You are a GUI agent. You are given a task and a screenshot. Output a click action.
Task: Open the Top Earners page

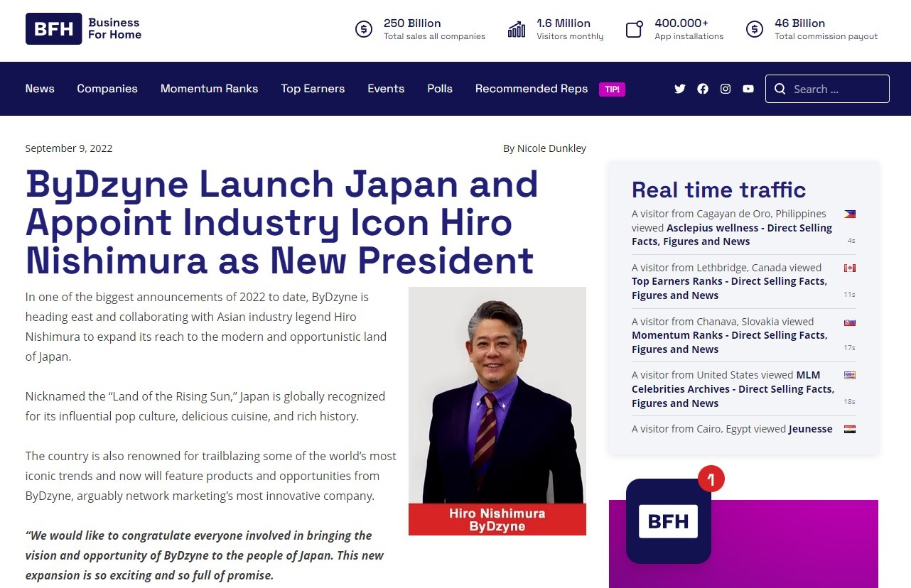313,89
